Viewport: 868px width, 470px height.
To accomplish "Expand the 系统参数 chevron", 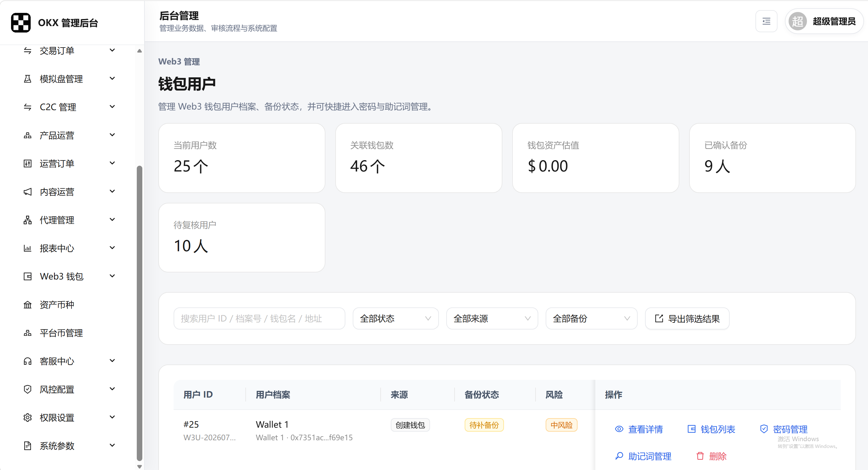I will pyautogui.click(x=112, y=445).
